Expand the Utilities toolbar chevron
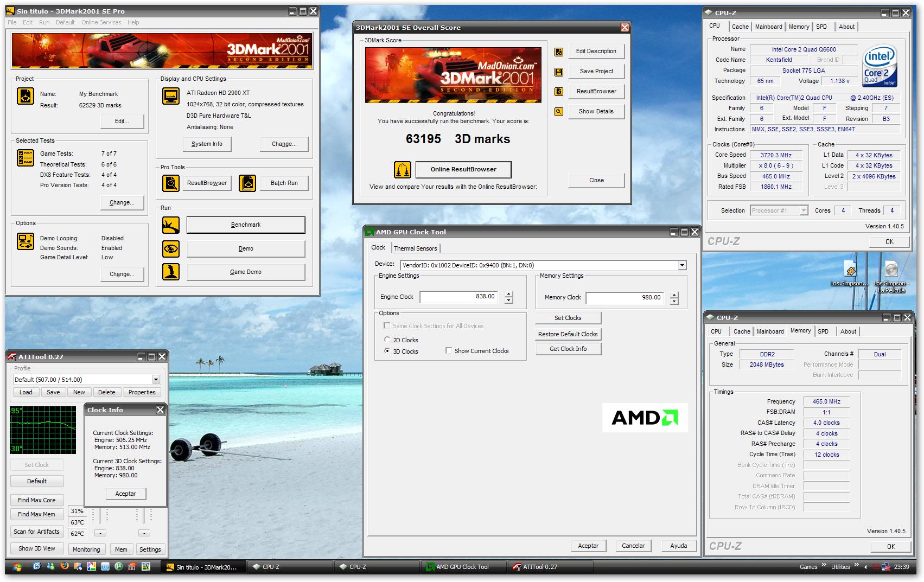The width and height of the screenshot is (924, 582). pos(856,565)
